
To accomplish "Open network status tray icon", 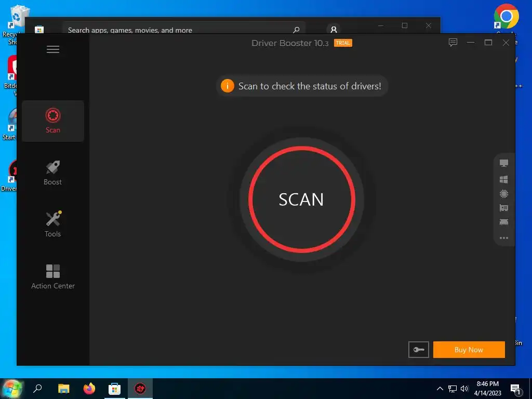I will [x=453, y=389].
